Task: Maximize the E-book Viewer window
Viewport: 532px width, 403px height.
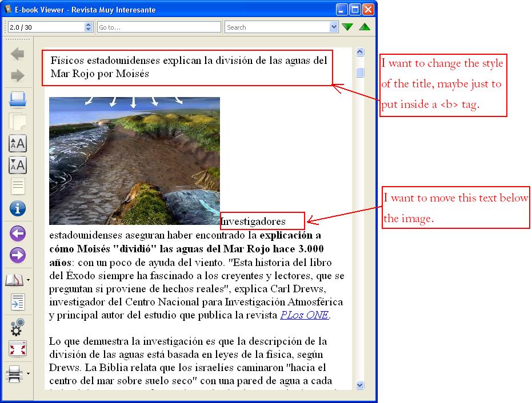Action: tap(355, 10)
